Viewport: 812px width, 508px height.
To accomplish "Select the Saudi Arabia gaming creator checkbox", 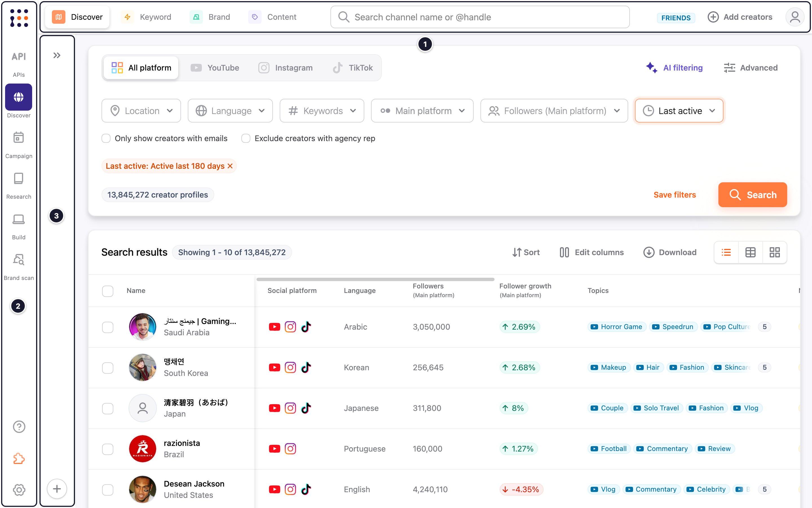I will point(108,327).
